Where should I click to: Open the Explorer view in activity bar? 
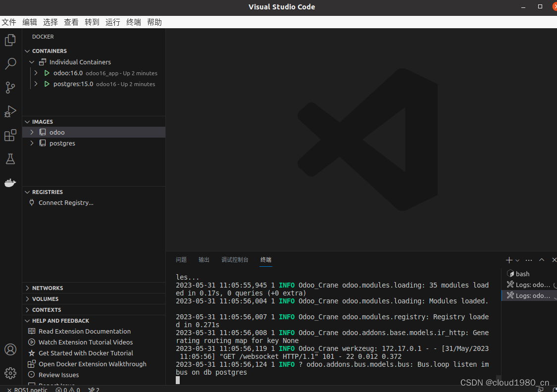[10, 40]
